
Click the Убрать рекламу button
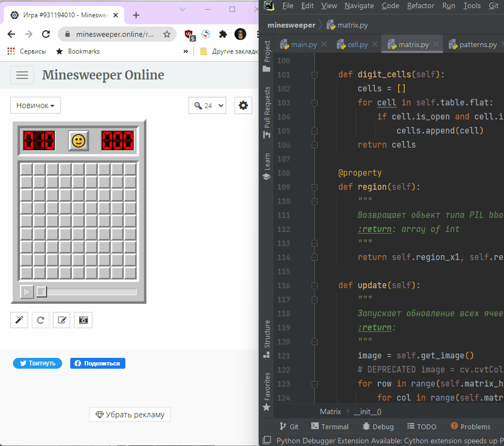click(130, 415)
